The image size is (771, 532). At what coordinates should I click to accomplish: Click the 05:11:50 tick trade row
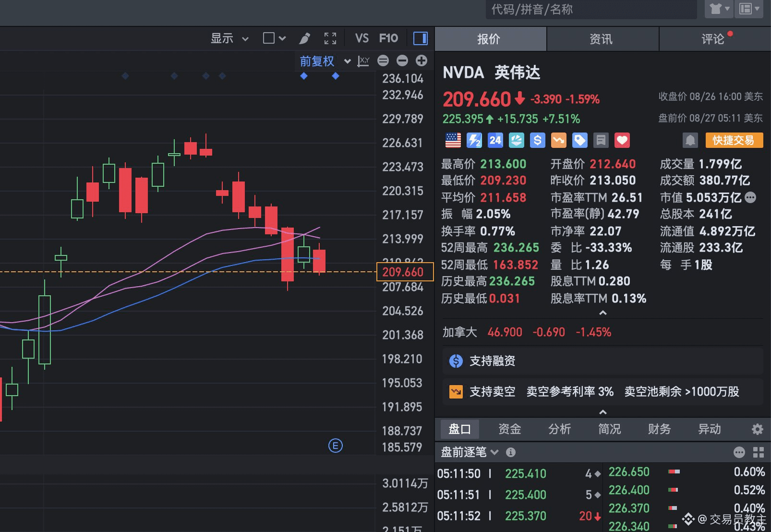click(x=519, y=474)
